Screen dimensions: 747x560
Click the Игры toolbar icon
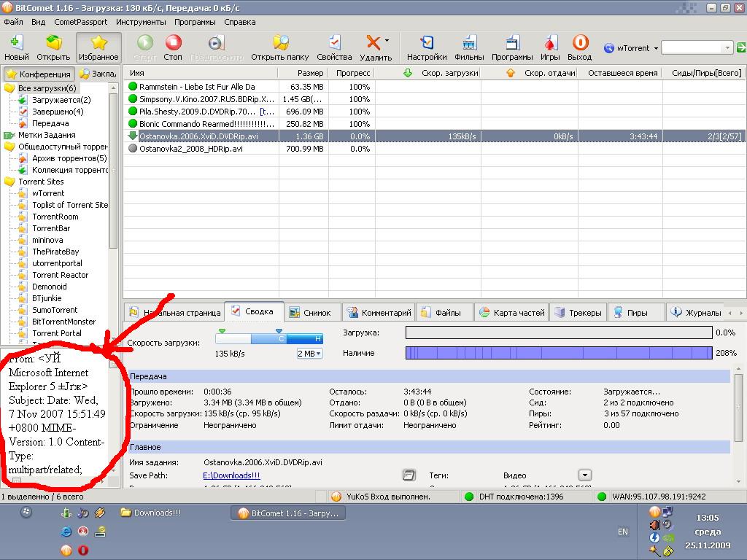550,47
